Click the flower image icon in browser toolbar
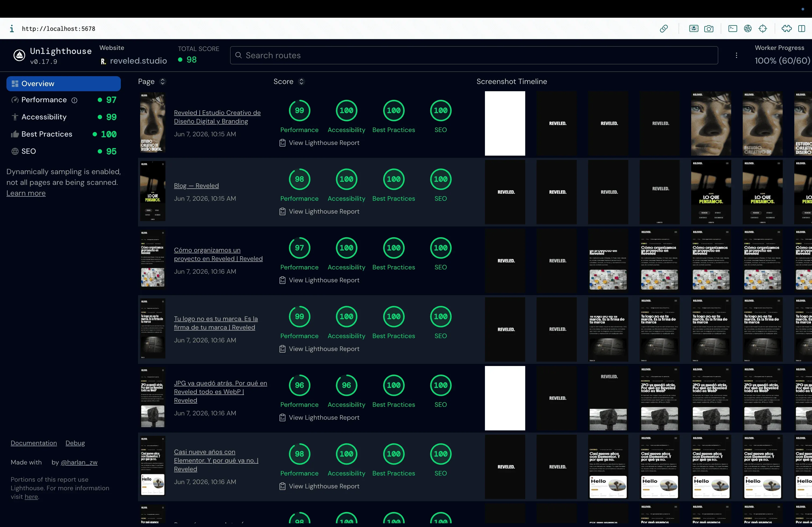812x527 pixels. pos(694,29)
